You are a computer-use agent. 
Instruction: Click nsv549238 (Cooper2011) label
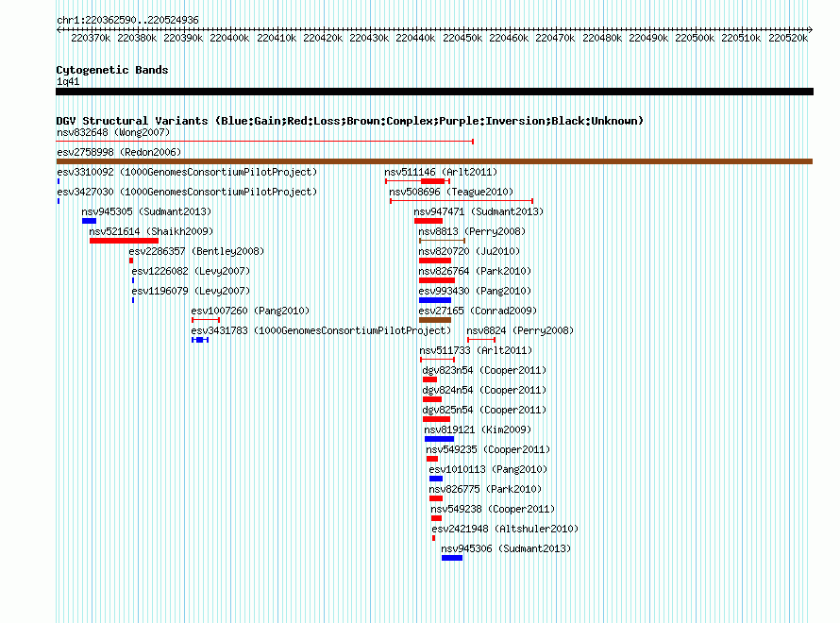[x=493, y=509]
